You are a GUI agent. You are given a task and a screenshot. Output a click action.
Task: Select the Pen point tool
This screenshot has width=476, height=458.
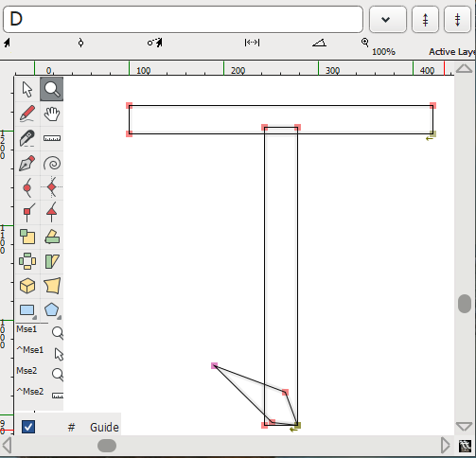point(27,163)
